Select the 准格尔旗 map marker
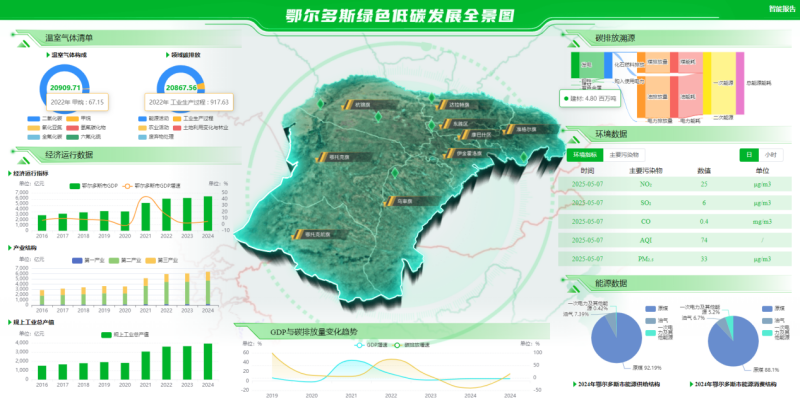The height and width of the screenshot is (412, 800). click(523, 128)
